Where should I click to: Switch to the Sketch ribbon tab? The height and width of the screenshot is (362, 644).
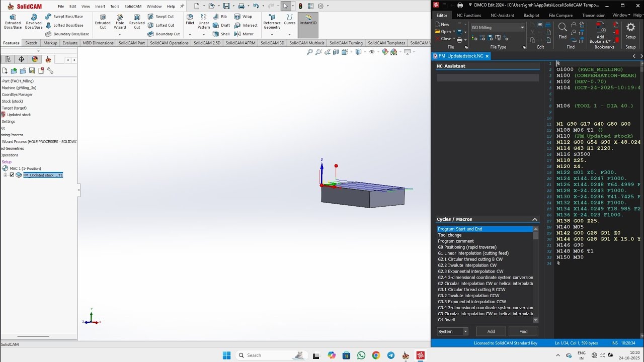(x=31, y=43)
